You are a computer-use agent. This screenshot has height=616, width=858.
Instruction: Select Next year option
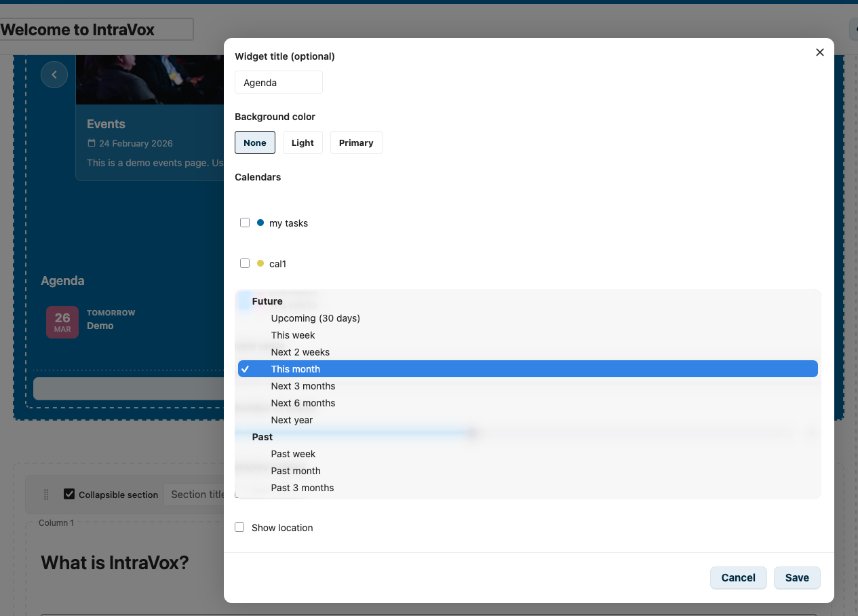[528, 420]
